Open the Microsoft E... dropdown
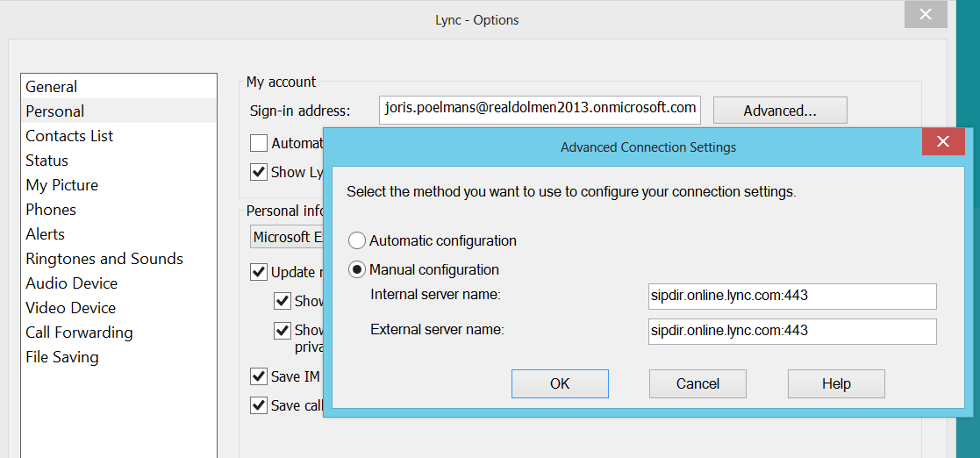Image resolution: width=980 pixels, height=458 pixels. point(287,238)
